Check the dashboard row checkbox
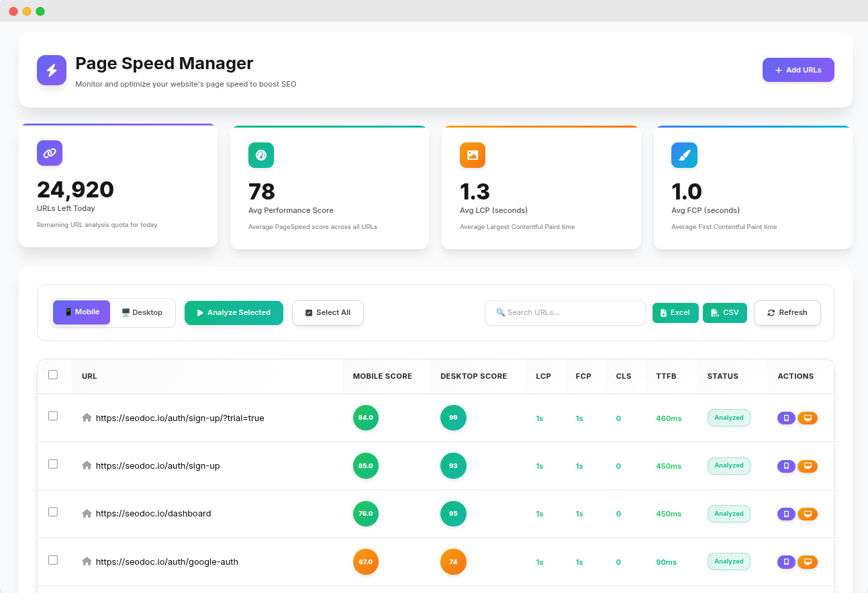The height and width of the screenshot is (593, 868). pos(53,512)
